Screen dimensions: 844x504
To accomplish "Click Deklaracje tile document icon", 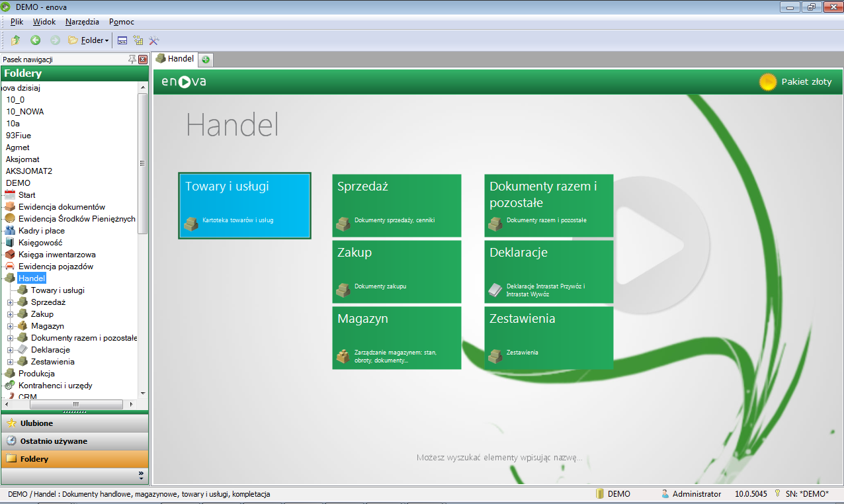I will click(x=495, y=290).
